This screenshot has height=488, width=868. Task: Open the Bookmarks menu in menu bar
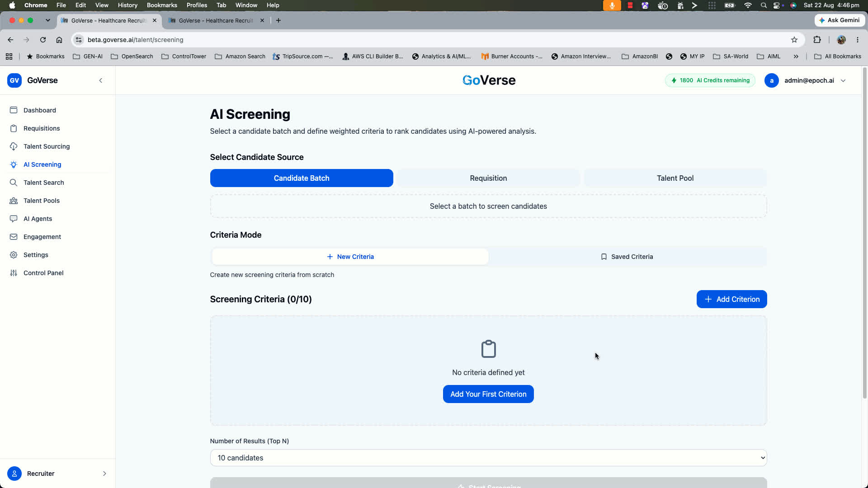coord(162,5)
